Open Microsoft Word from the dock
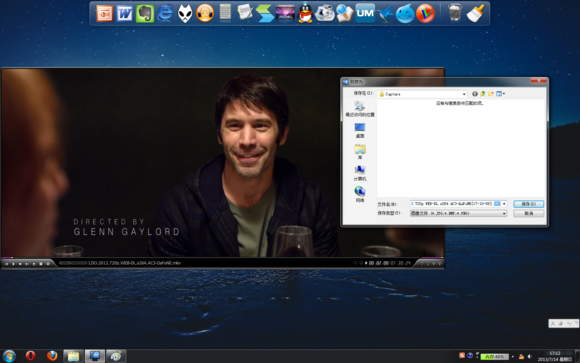 tap(125, 14)
